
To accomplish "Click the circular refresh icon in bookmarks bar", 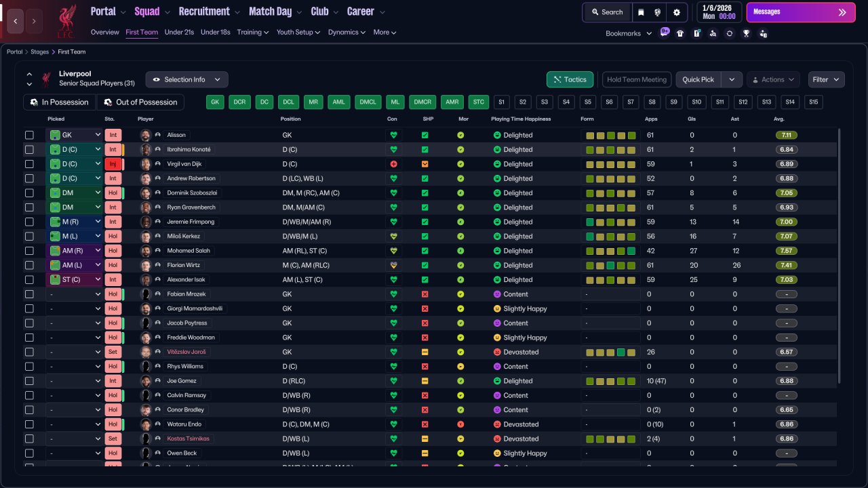I will click(x=730, y=33).
